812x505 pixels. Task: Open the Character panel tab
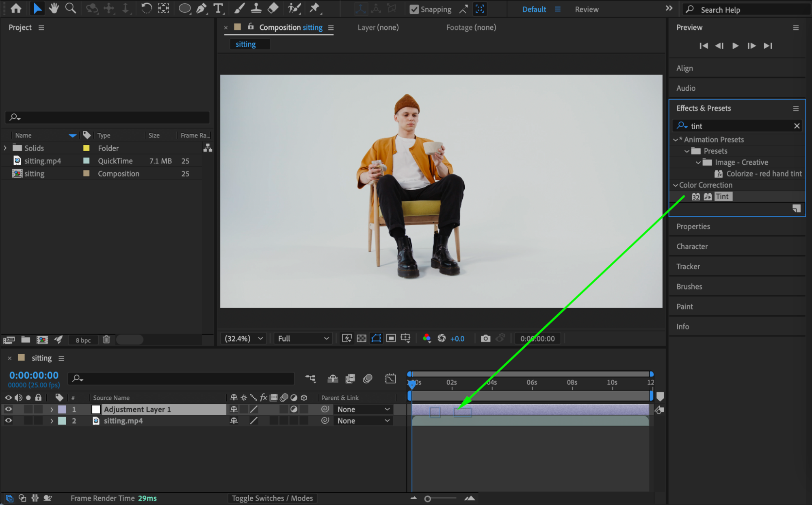pyautogui.click(x=692, y=246)
